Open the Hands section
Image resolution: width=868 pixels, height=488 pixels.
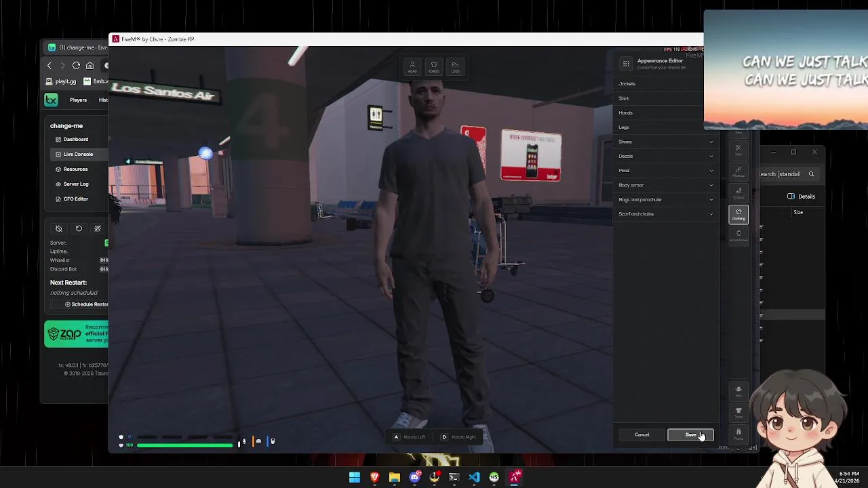tap(659, 113)
